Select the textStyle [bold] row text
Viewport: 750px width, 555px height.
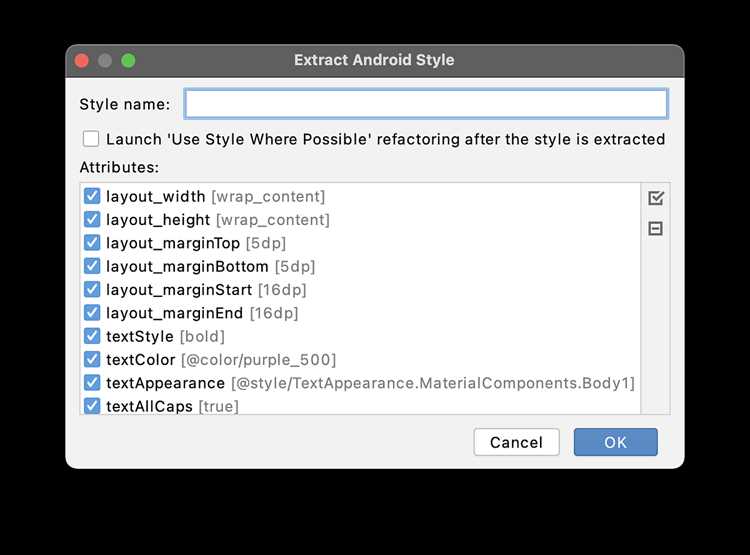[x=165, y=336]
